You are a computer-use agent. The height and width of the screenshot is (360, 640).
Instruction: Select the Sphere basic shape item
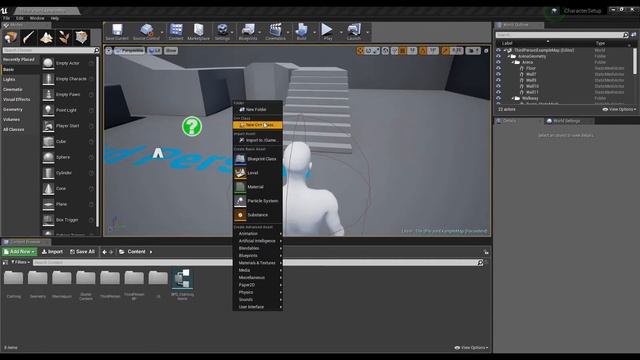coord(68,157)
